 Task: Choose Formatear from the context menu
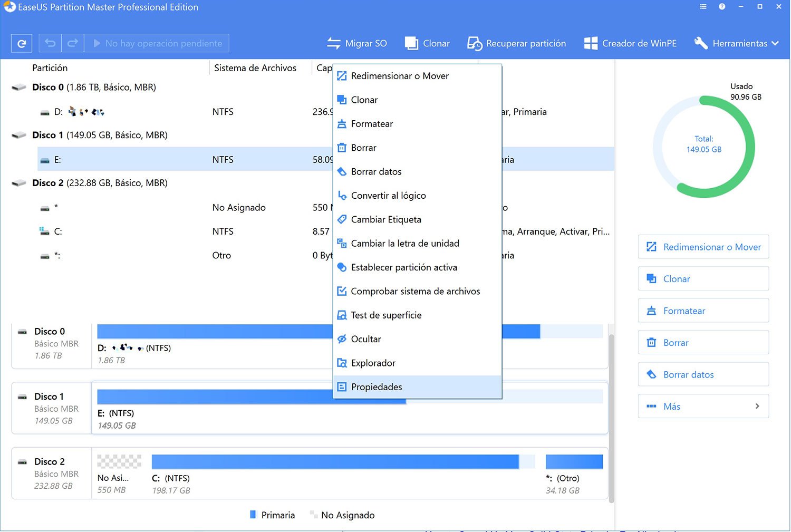(x=372, y=124)
